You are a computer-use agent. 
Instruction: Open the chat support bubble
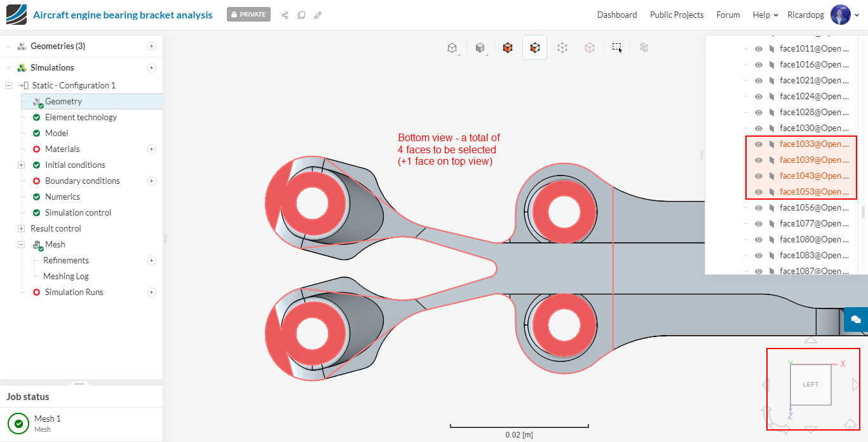855,319
